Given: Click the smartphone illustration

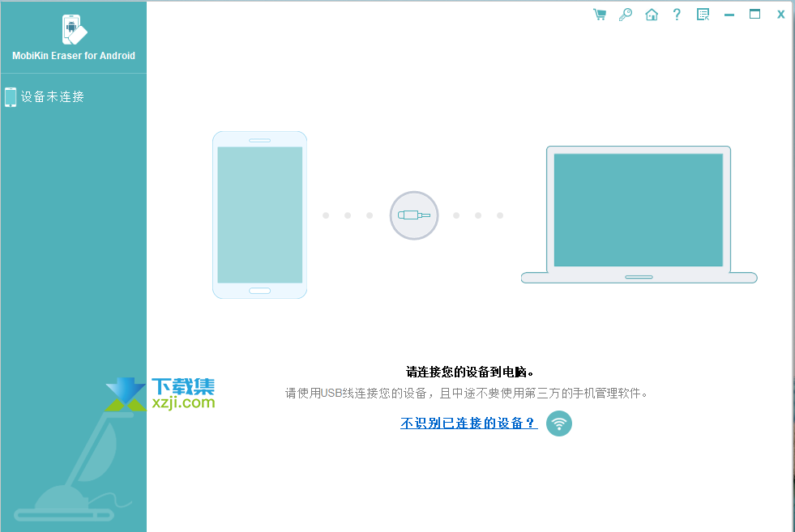Looking at the screenshot, I should pyautogui.click(x=259, y=215).
